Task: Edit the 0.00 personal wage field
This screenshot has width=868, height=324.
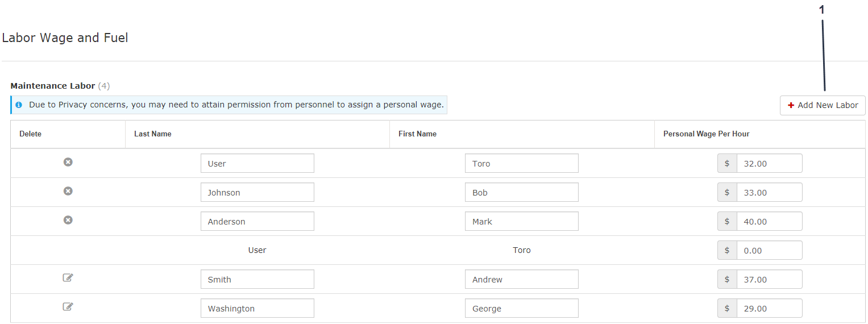Action: click(769, 251)
